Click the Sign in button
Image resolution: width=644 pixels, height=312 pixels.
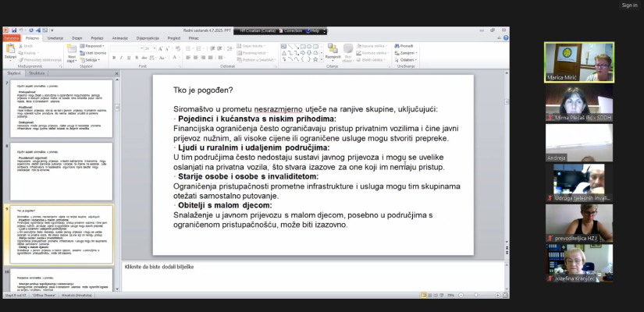point(629,5)
